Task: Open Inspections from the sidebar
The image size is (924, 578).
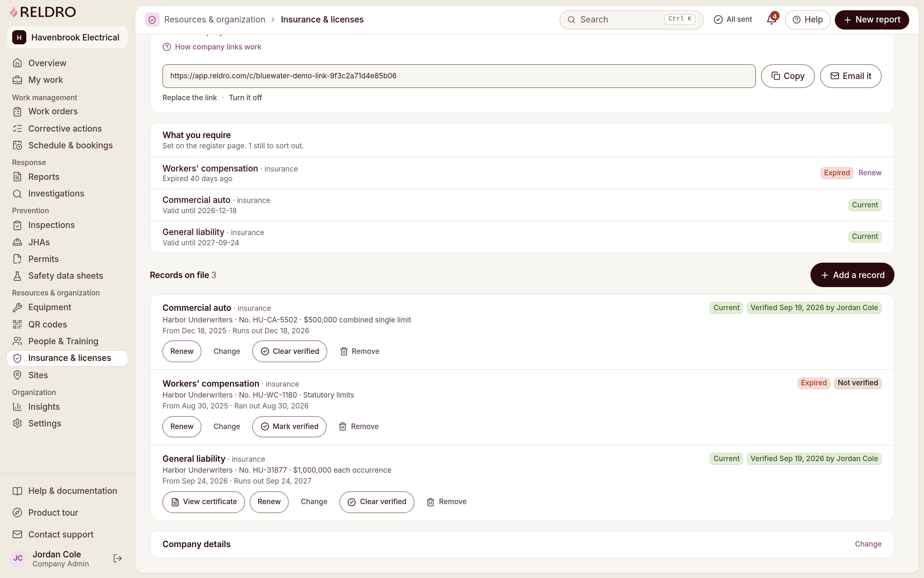Action: [67, 225]
